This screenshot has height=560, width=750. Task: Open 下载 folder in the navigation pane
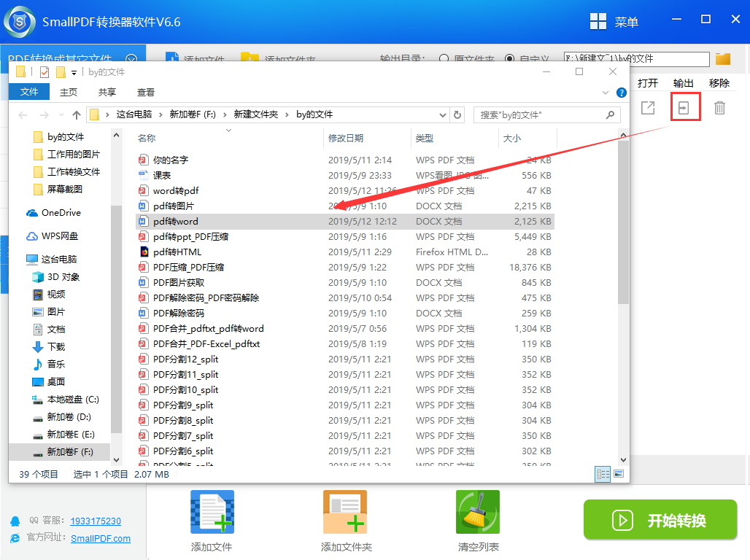click(x=48, y=346)
